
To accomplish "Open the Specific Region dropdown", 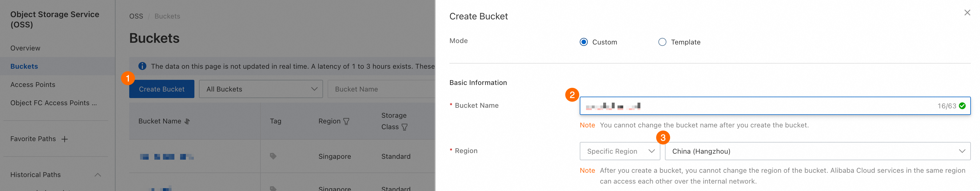I will pyautogui.click(x=620, y=151).
